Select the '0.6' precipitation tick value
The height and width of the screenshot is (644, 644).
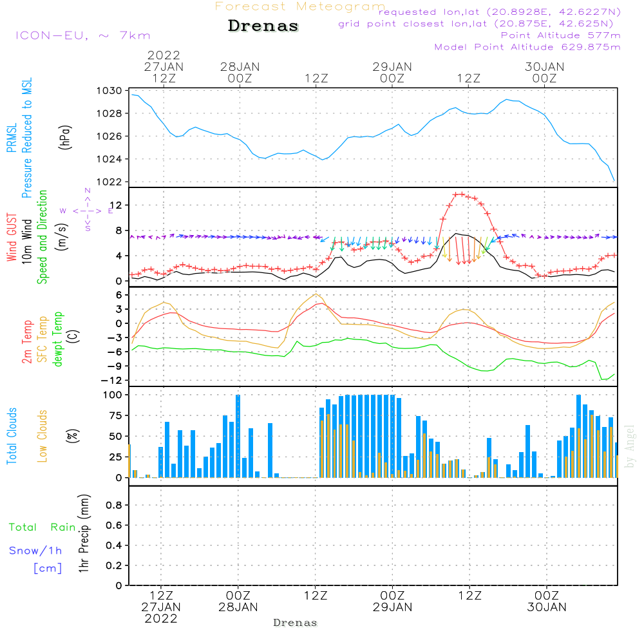point(114,526)
